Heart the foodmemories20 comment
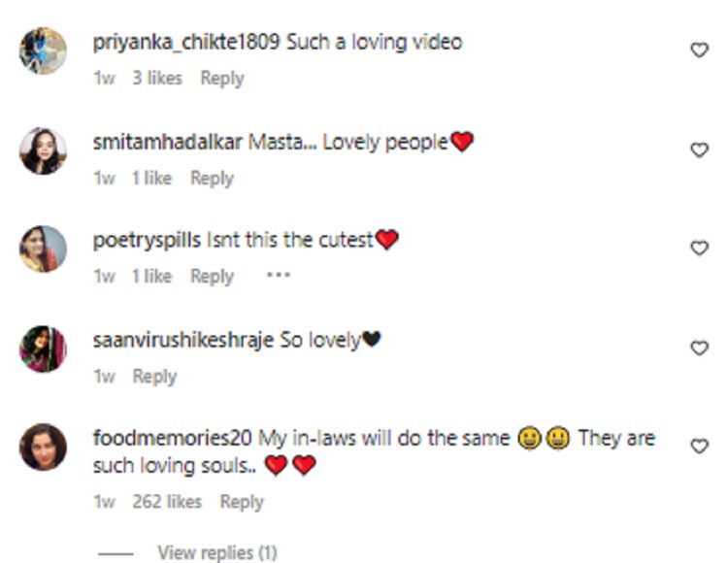Image resolution: width=728 pixels, height=563 pixels. point(699,447)
